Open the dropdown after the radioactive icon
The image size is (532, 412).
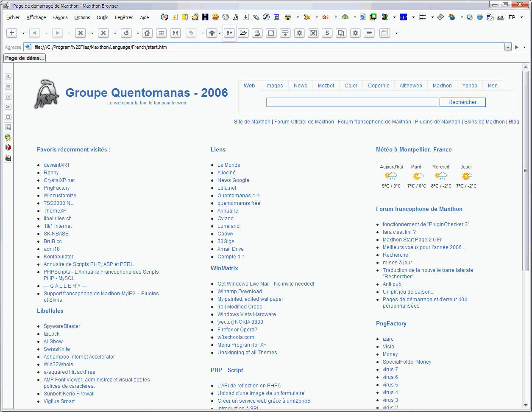(x=297, y=17)
